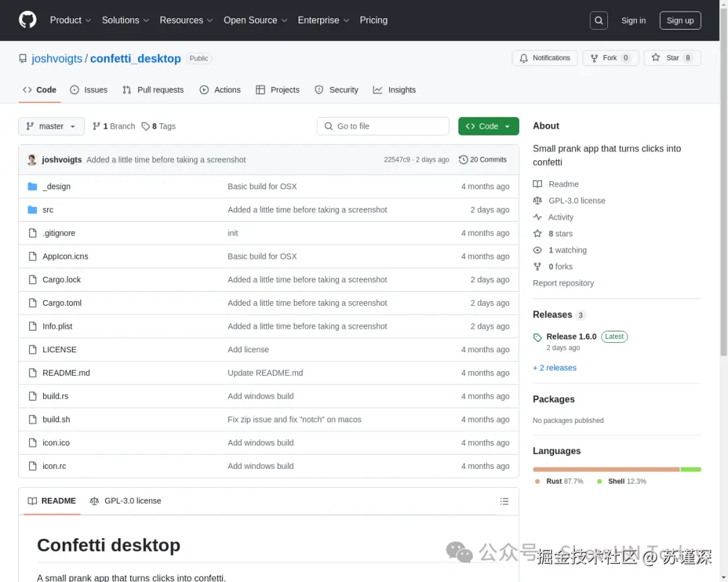
Task: Click the commits history clock icon
Action: 463,160
